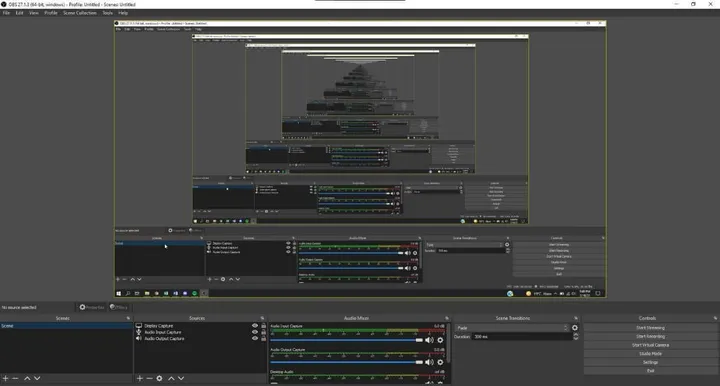Click the Exit button in Controls
Viewport: 720px width, 386px height.
coord(650,371)
